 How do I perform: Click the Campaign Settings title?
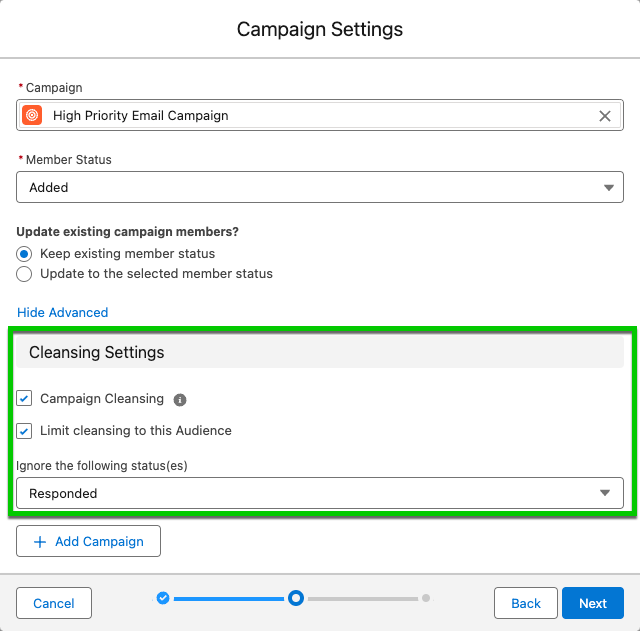(320, 29)
